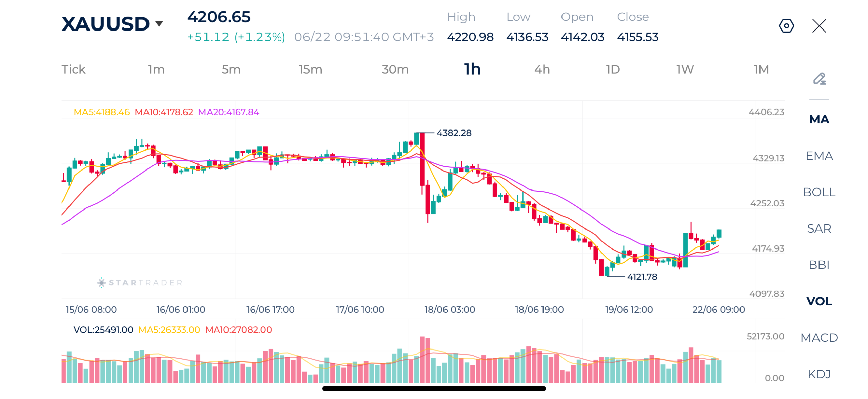Viewport: 868px width, 399px height.
Task: Switch to 4h timeframe
Action: click(x=541, y=69)
